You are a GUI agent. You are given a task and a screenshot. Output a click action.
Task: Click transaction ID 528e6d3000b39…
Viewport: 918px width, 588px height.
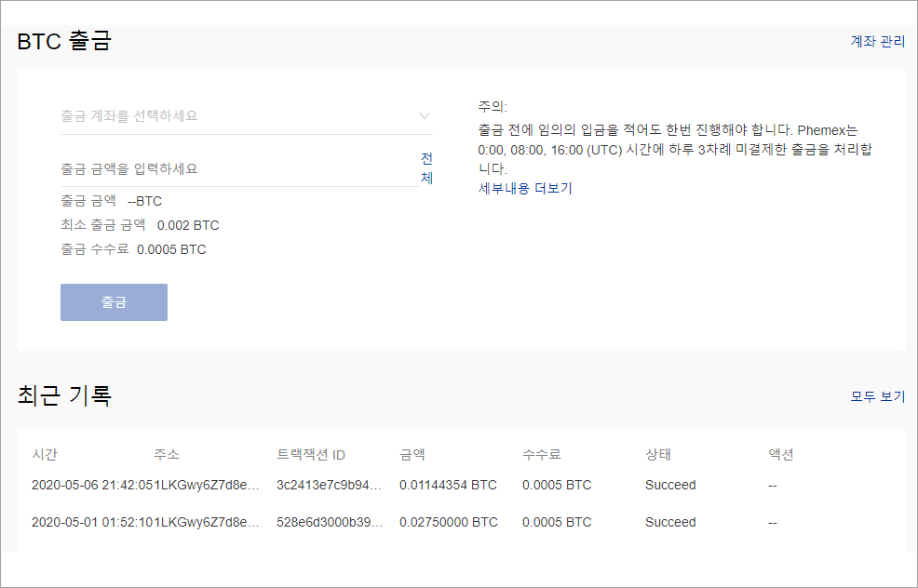(330, 522)
